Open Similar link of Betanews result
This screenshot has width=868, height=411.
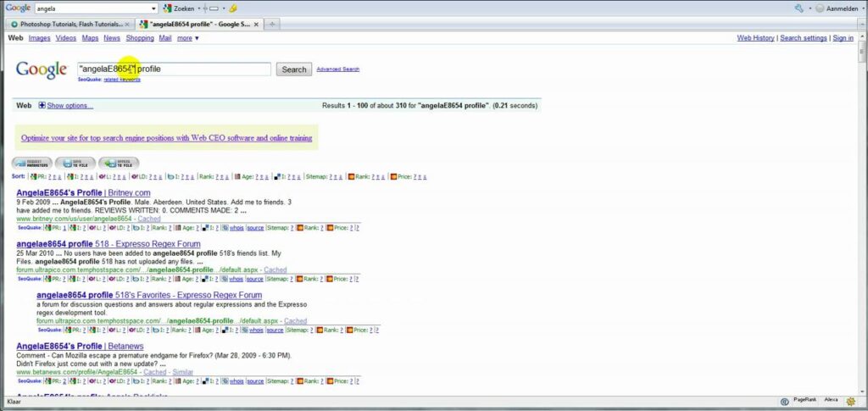click(x=183, y=372)
